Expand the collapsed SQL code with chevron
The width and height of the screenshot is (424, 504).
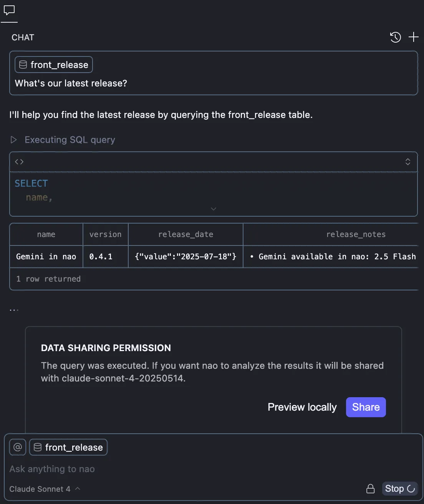(x=214, y=209)
